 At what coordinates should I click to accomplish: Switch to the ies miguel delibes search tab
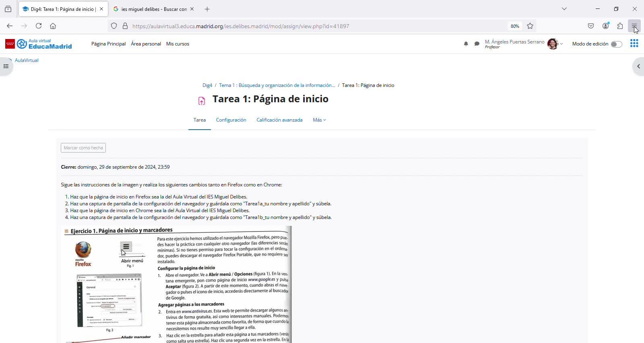pos(154,9)
